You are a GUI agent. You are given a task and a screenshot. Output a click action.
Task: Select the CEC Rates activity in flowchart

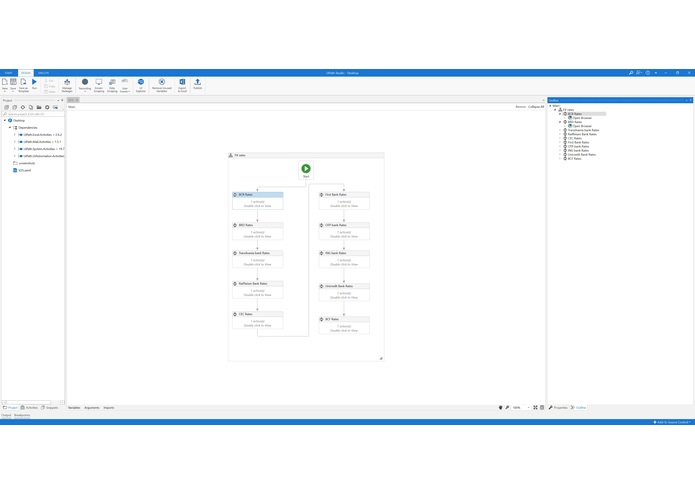pos(258,320)
